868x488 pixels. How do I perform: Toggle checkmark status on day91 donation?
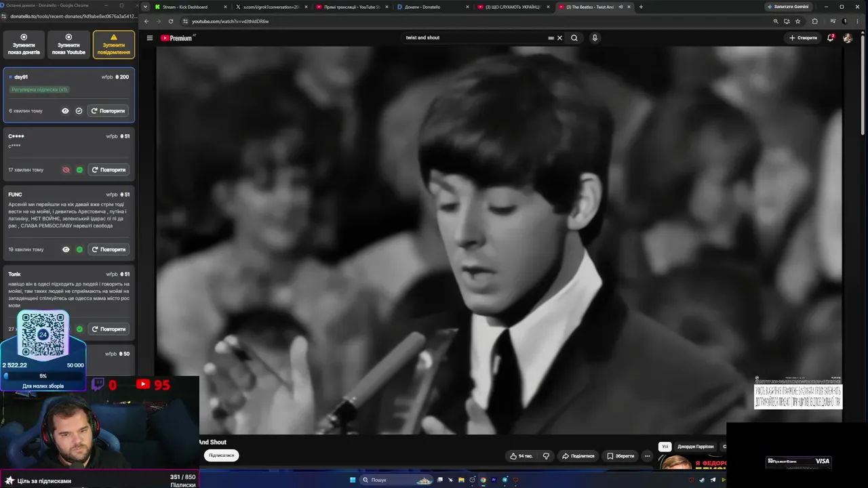point(79,110)
